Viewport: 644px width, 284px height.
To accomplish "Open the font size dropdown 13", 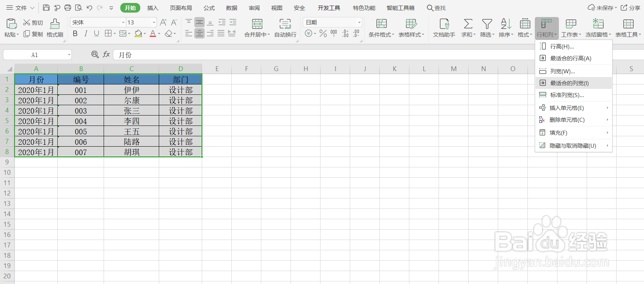I will tap(154, 23).
